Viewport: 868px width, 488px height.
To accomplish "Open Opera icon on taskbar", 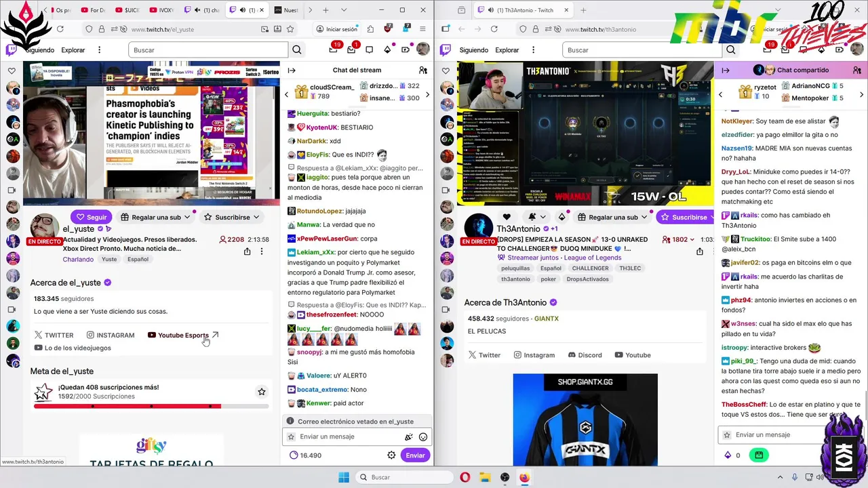I will [x=465, y=477].
